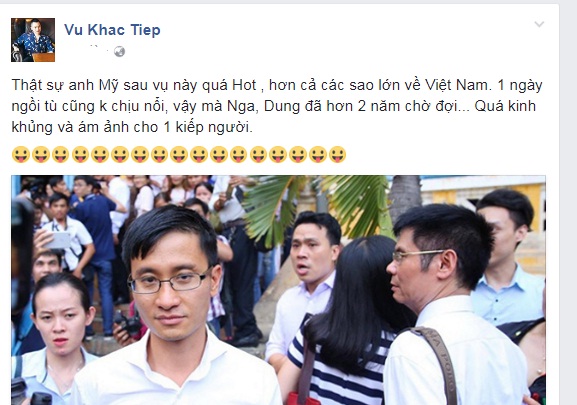
Task: Click the text line 'khủng và ám ảnh'
Action: (132, 127)
